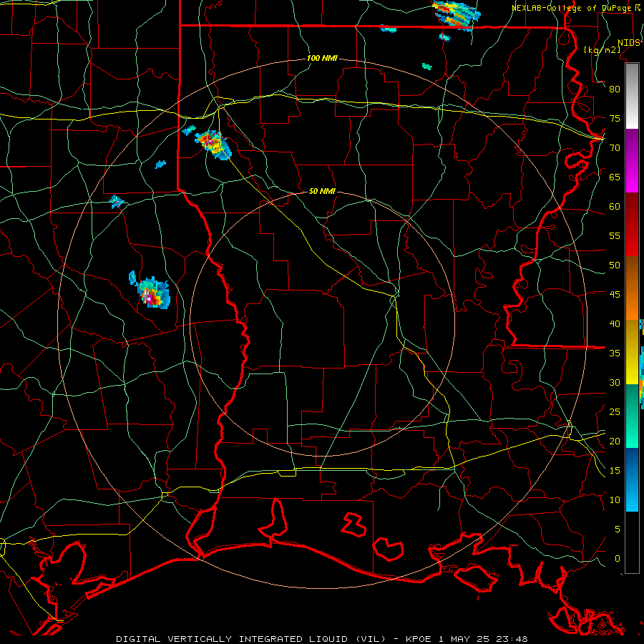The width and height of the screenshot is (644, 644).
Task: Click the 50 NMI range ring label
Action: (322, 191)
